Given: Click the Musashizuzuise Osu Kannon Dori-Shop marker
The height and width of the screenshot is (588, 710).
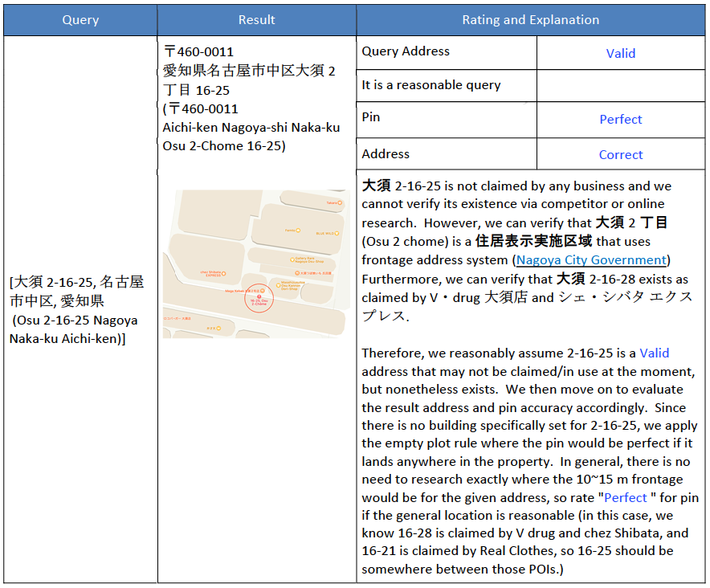Looking at the screenshot, I should click(279, 285).
